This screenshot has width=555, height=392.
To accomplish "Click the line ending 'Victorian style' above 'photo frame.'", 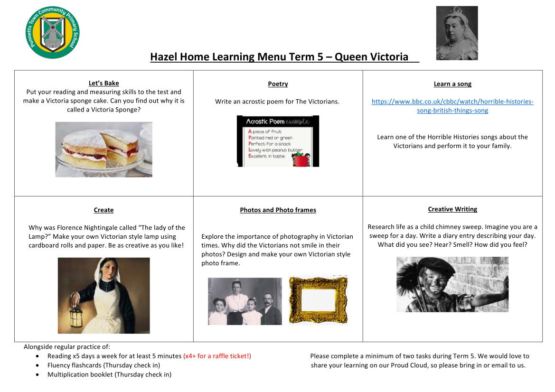I will point(276,254).
